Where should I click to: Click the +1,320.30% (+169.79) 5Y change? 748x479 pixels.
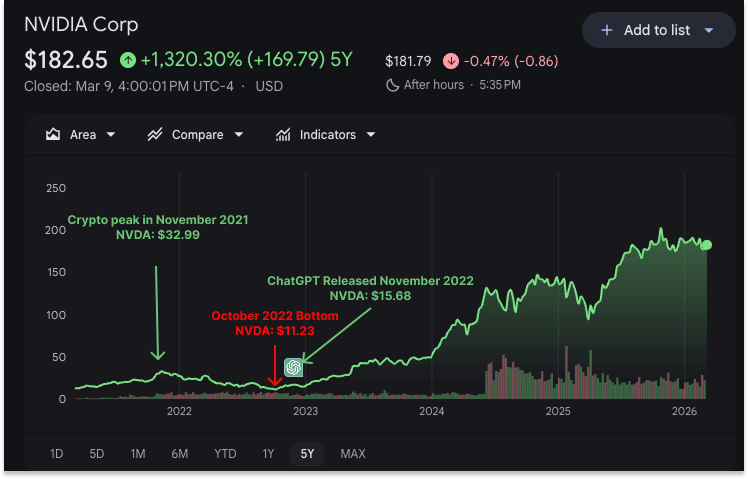pos(247,60)
